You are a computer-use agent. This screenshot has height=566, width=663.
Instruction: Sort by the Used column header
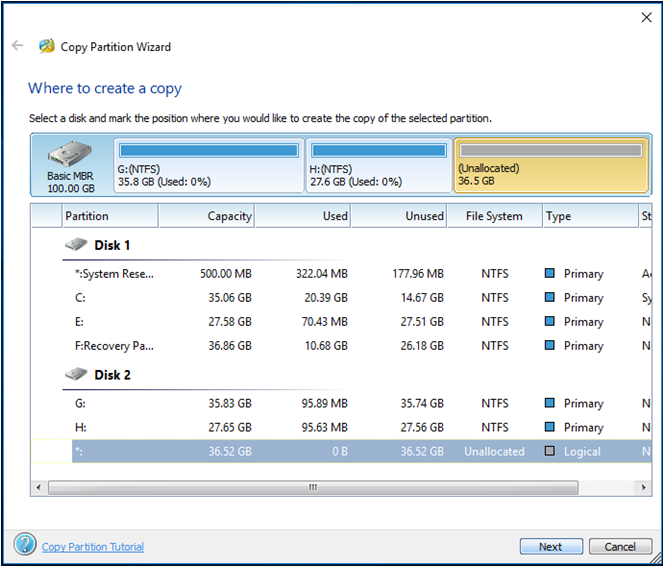(303, 216)
